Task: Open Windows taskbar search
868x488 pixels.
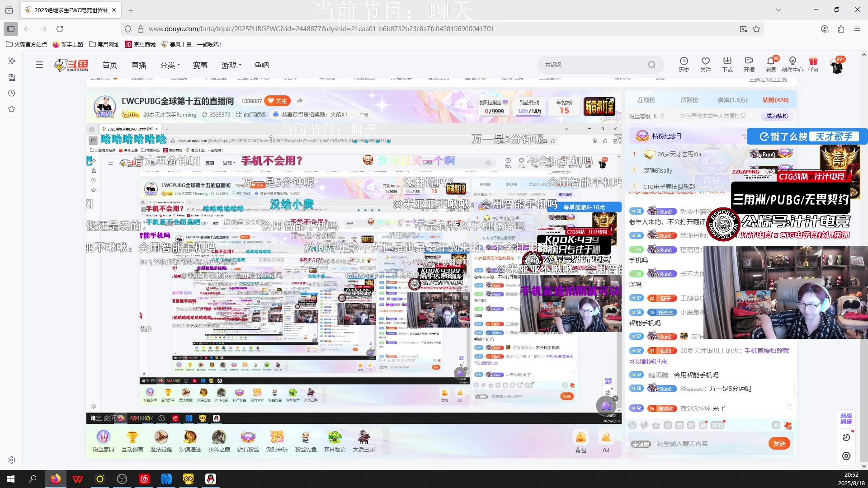Action: [x=33, y=479]
